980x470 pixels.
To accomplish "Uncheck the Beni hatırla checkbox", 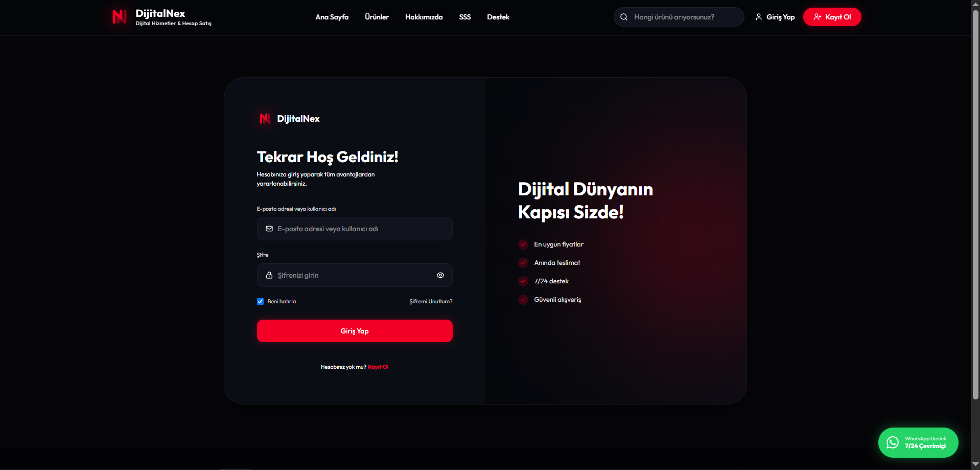I will click(260, 301).
